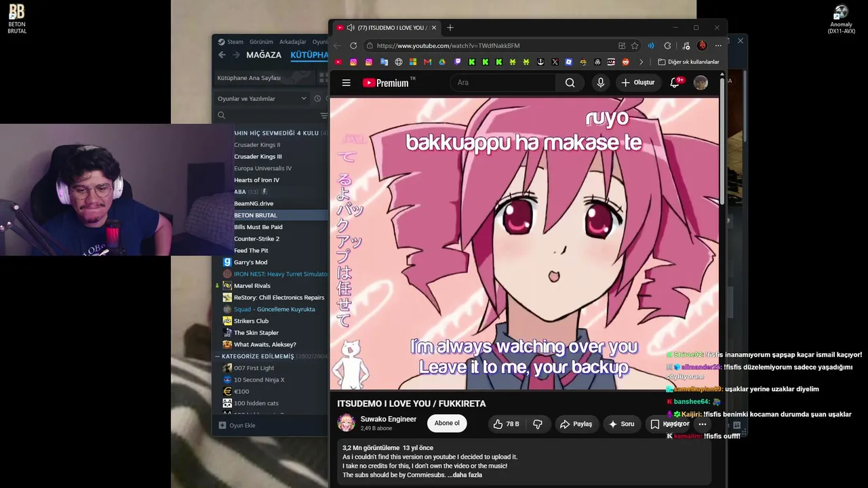
Task: Show more bookmarks with the chevron
Action: (x=641, y=62)
